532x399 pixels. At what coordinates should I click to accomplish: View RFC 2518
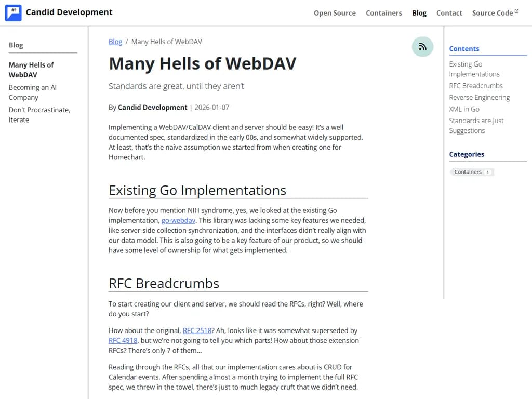pyautogui.click(x=197, y=330)
